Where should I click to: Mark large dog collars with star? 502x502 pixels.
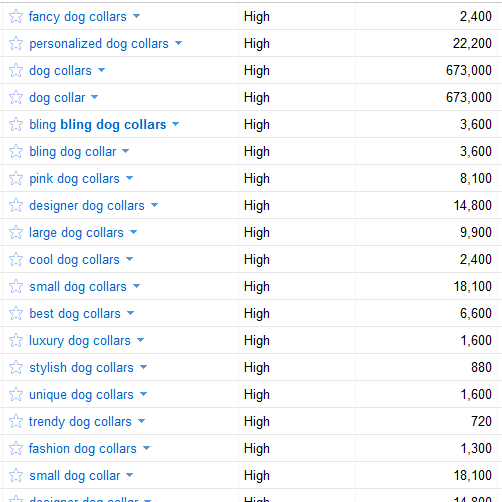click(x=16, y=232)
